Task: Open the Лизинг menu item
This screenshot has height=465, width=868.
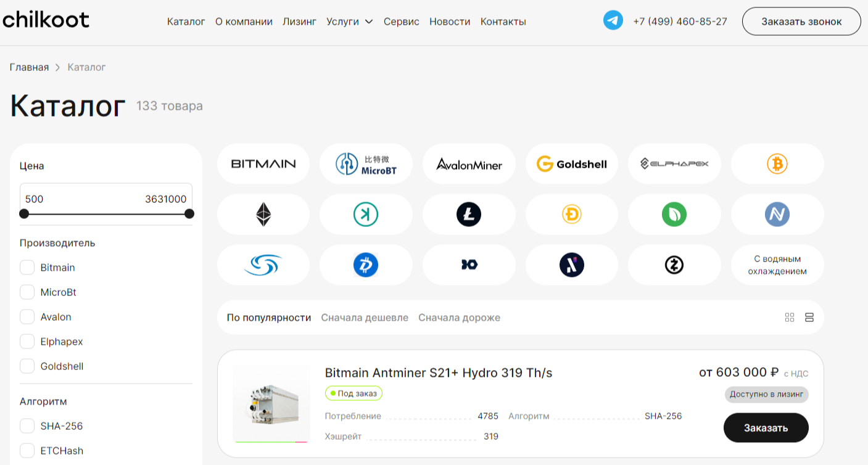Action: (x=299, y=22)
